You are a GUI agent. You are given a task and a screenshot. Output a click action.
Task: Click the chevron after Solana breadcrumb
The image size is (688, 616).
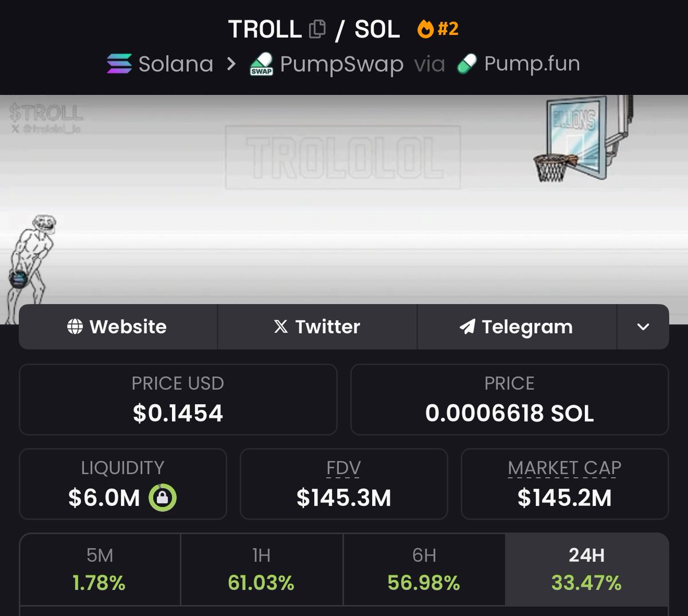point(231,64)
